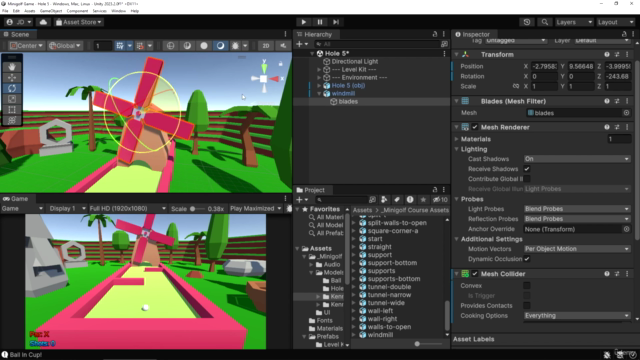Screen dimensions: 640x360
Task: Click the Project add (+) button
Action: coord(299,200)
